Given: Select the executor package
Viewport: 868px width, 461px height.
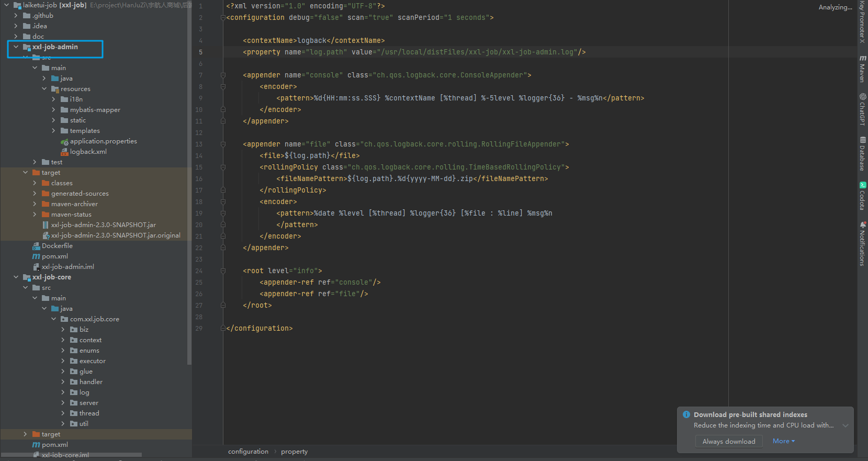Looking at the screenshot, I should (93, 361).
